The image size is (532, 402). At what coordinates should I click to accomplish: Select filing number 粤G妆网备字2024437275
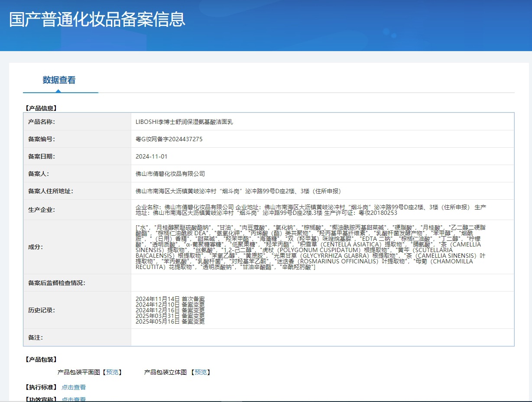[169, 139]
